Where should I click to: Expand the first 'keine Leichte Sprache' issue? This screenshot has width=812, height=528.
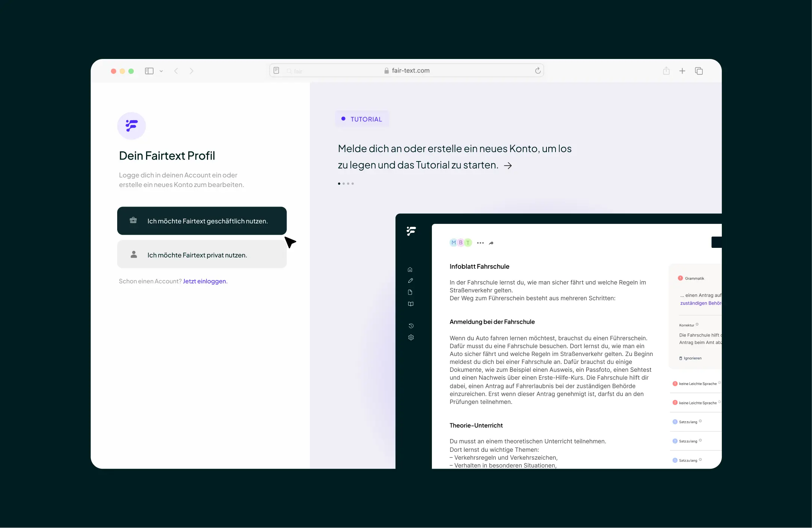[697, 383]
